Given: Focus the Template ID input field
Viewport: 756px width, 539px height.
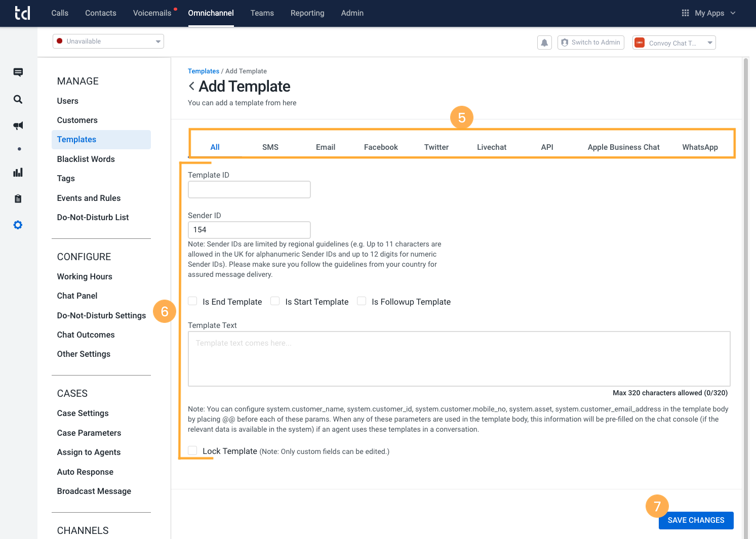Looking at the screenshot, I should point(249,189).
